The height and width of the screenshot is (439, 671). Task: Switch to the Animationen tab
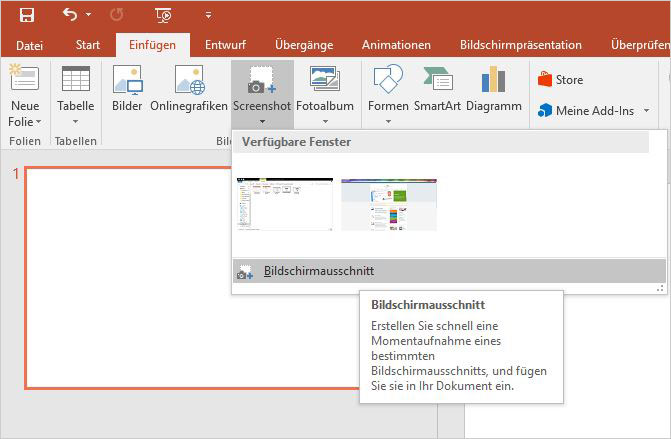click(x=396, y=45)
